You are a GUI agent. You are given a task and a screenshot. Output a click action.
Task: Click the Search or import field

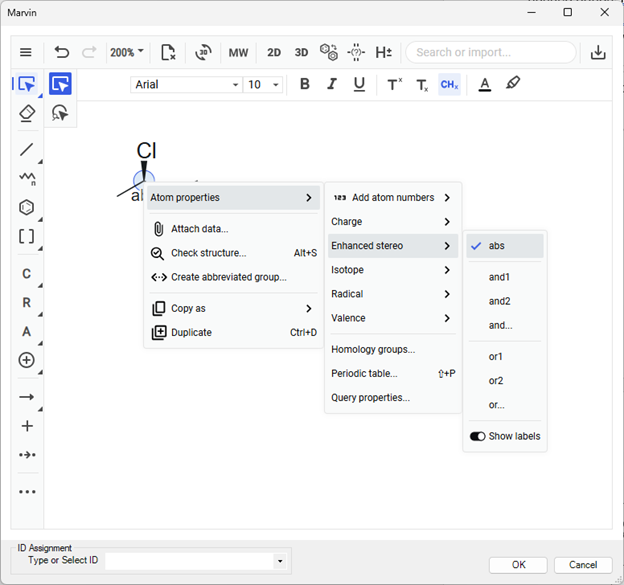click(x=490, y=52)
